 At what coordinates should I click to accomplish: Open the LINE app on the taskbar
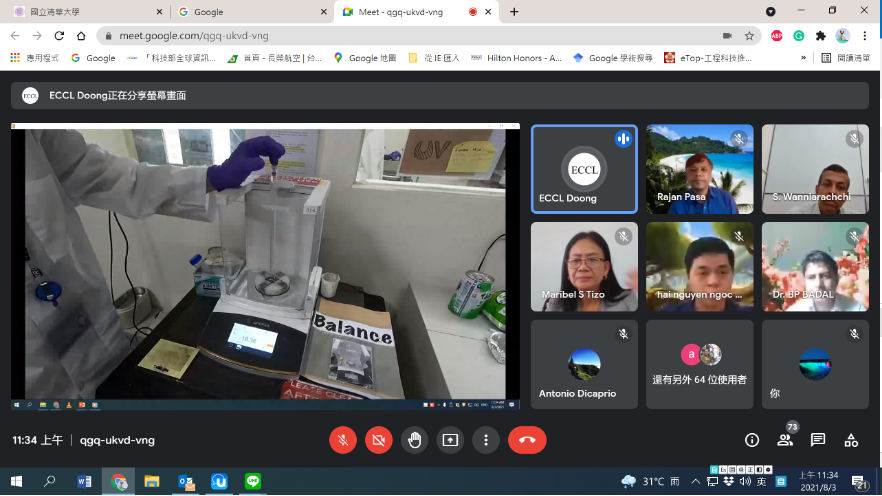253,481
